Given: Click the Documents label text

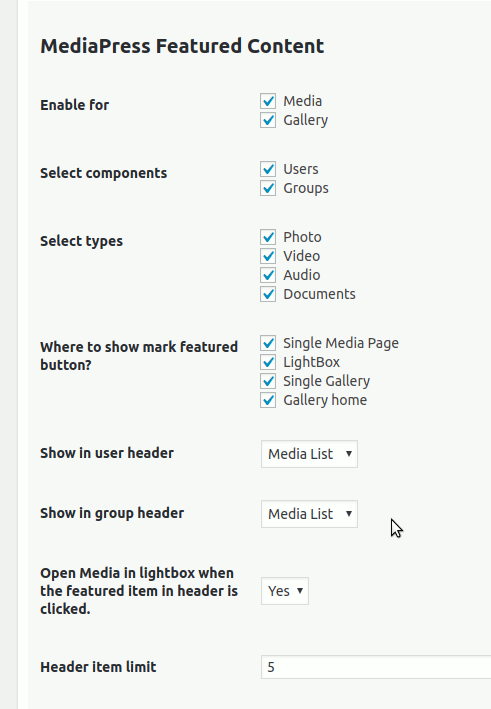Looking at the screenshot, I should [x=319, y=294].
